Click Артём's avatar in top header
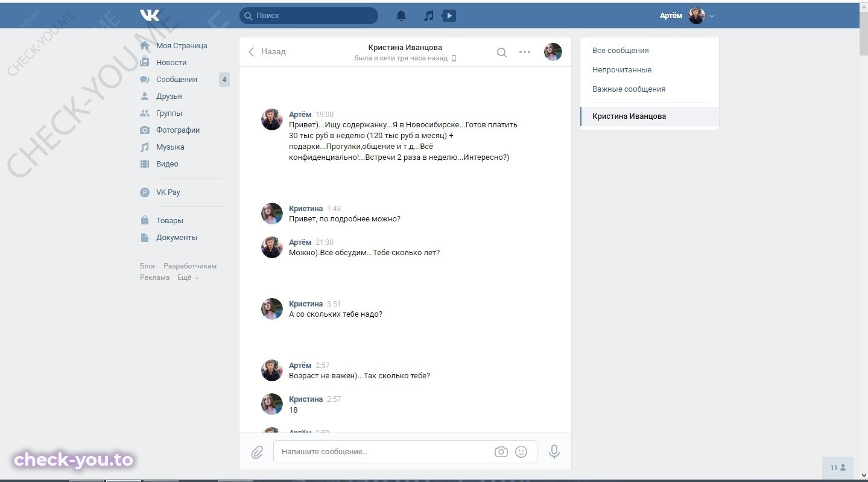Viewport: 868px width, 482px height. click(x=697, y=16)
